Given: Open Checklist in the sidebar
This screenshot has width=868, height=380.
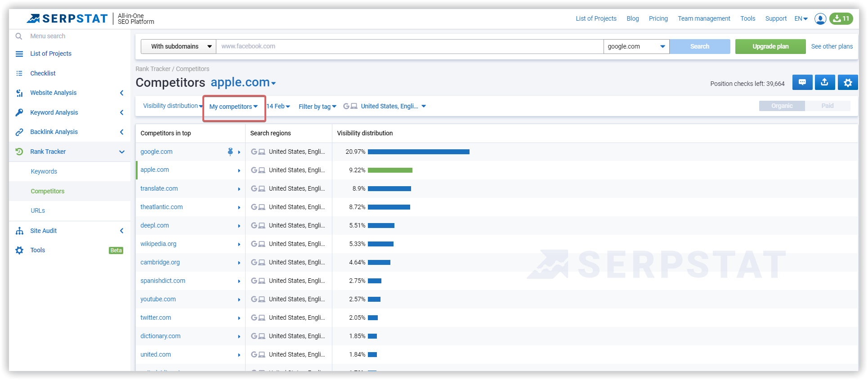Looking at the screenshot, I should pyautogui.click(x=43, y=73).
